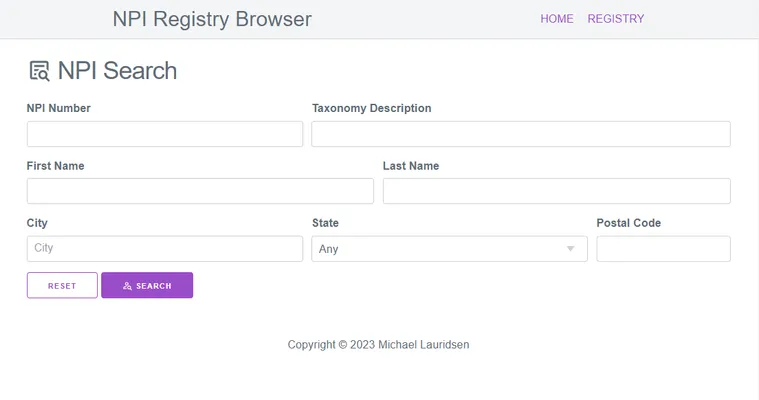
Task: Click the Copyright 2023 Michael Lauridsen footer text
Action: pos(379,345)
